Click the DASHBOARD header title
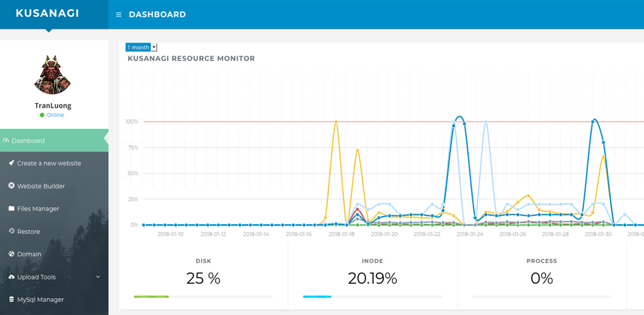Screen dimensions: 644x315 pyautogui.click(x=157, y=14)
